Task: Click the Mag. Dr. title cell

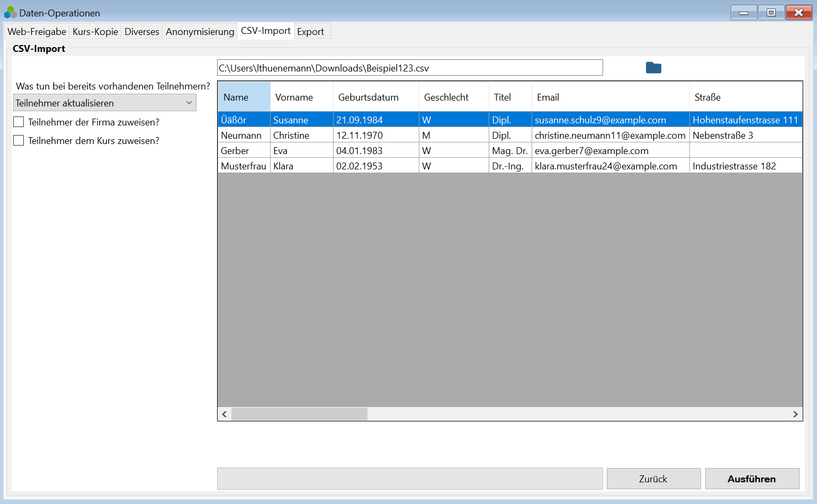Action: (x=510, y=150)
